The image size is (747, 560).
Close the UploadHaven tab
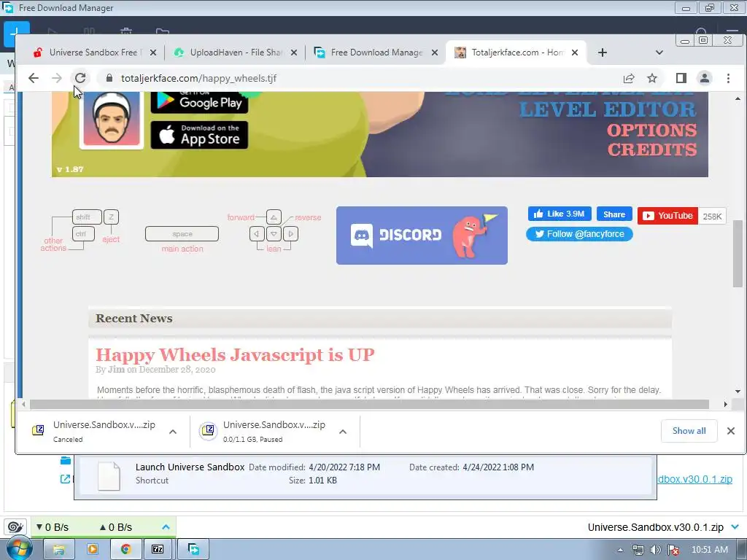coord(294,52)
